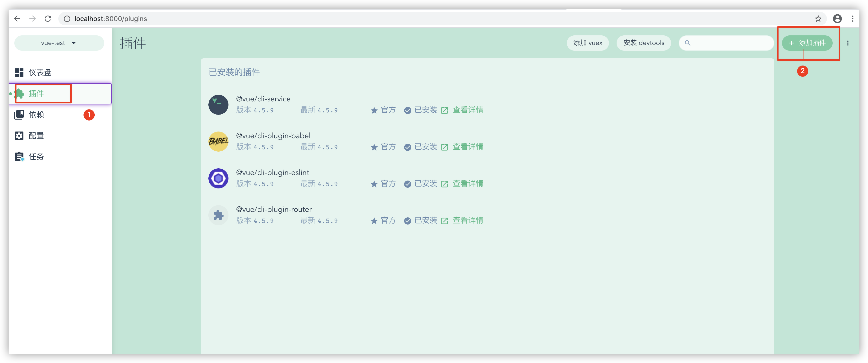The height and width of the screenshot is (363, 868).
Task: Open 查看详情 link for cli-plugin-babel
Action: (467, 147)
